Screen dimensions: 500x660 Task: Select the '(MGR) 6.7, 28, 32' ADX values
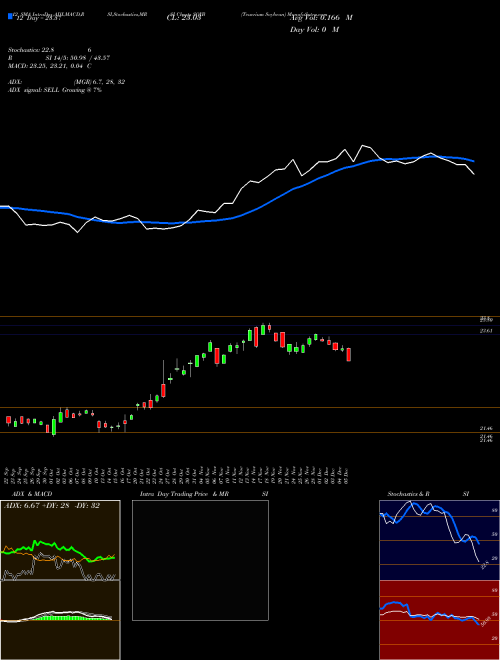[99, 82]
